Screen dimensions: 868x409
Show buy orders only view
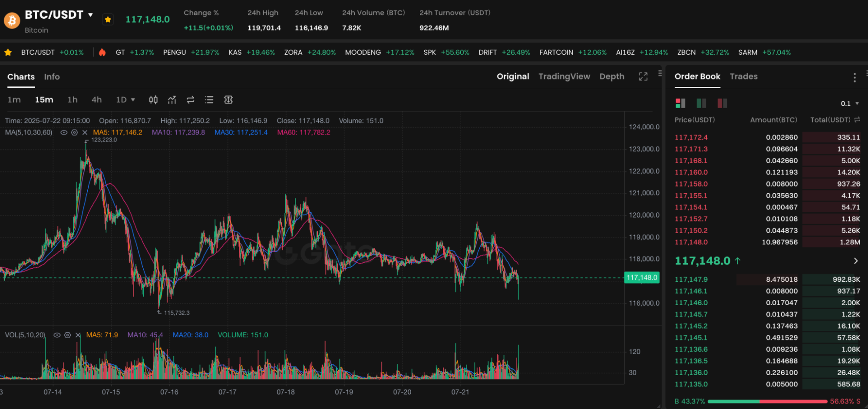701,103
